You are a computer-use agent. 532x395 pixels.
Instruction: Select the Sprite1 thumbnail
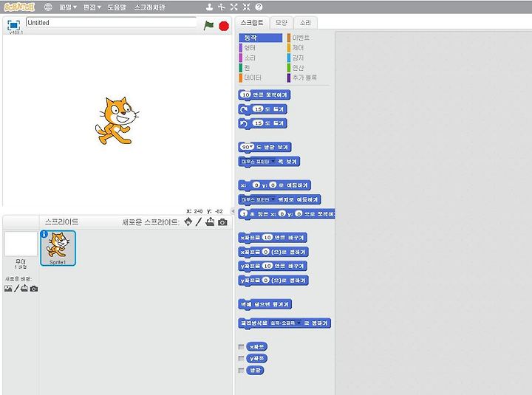click(58, 248)
